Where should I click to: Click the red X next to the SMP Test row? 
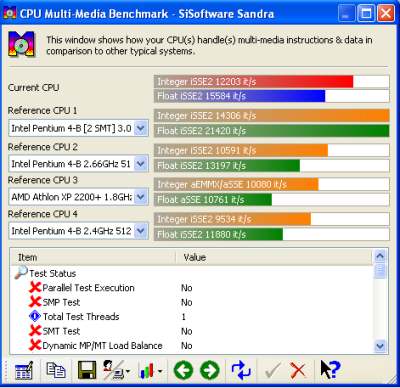pos(35,302)
